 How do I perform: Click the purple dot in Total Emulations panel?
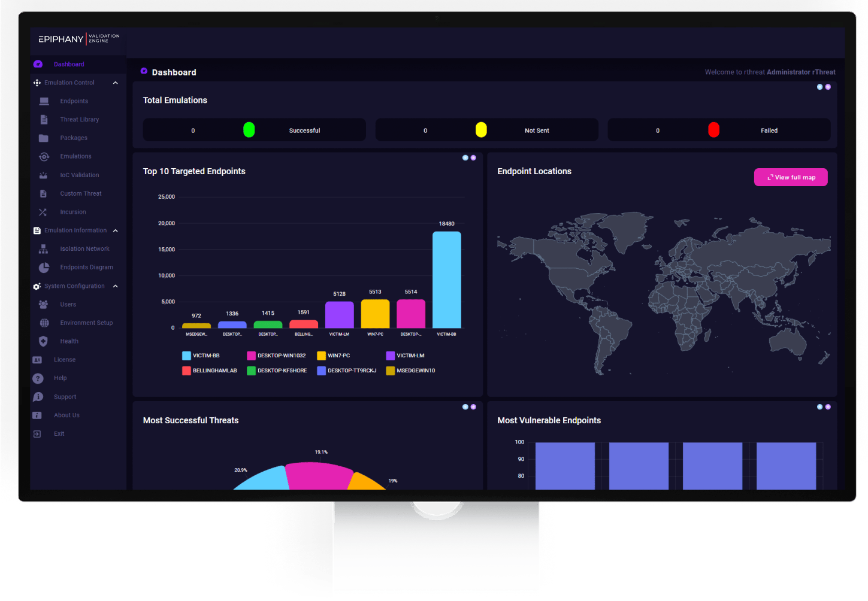828,87
